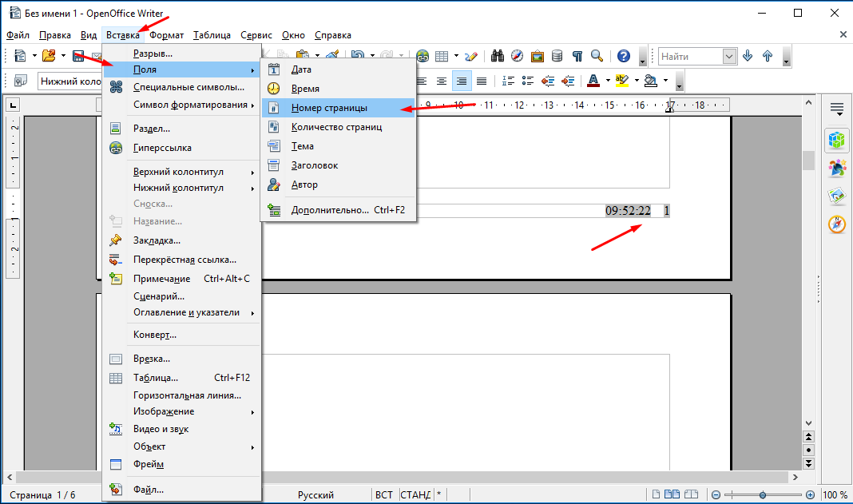
Task: Open the Сервис menu
Action: (x=256, y=35)
